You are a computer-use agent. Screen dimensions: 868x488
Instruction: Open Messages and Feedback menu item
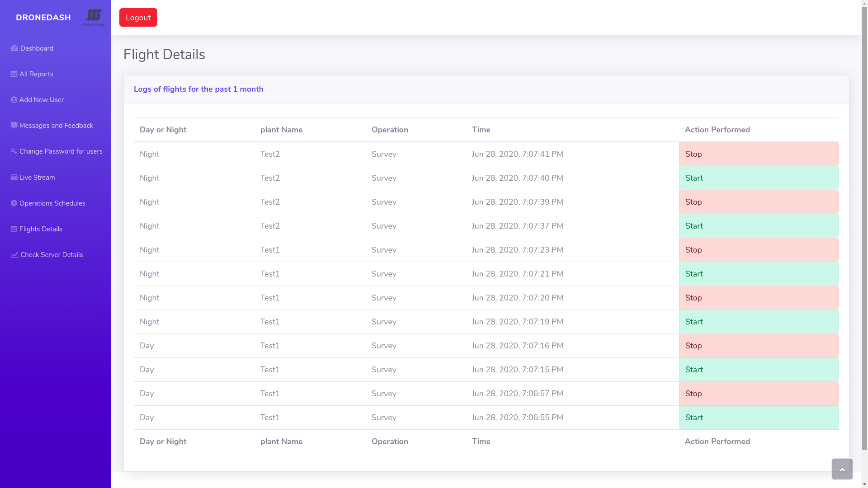56,126
